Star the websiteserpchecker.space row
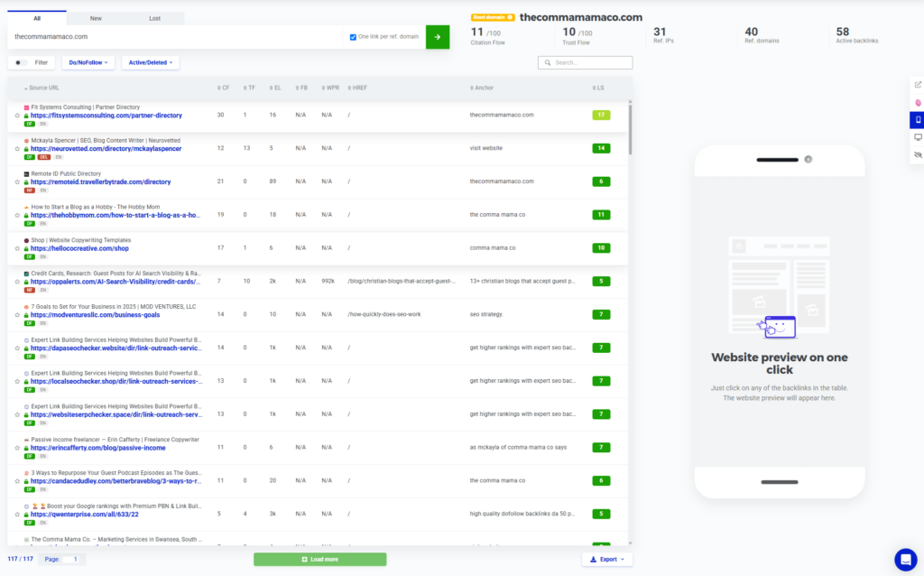924x576 pixels. [17, 414]
